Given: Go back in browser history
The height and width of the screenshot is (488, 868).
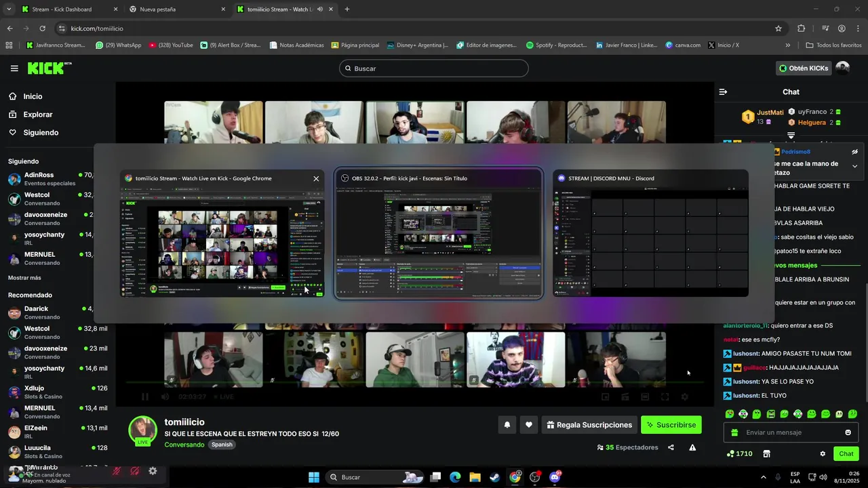Looking at the screenshot, I should tap(9, 28).
